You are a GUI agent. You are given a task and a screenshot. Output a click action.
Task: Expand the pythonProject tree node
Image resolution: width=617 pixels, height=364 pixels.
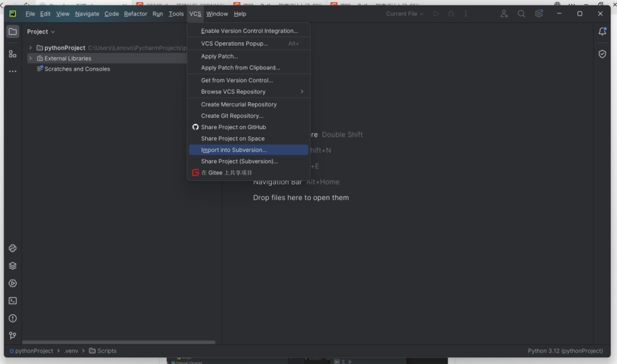click(30, 48)
